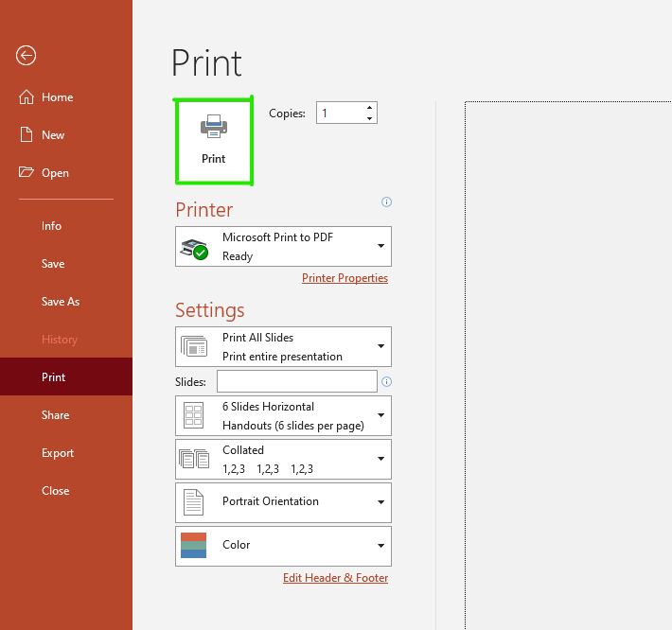Click Save in the backstage menu

pos(66,263)
